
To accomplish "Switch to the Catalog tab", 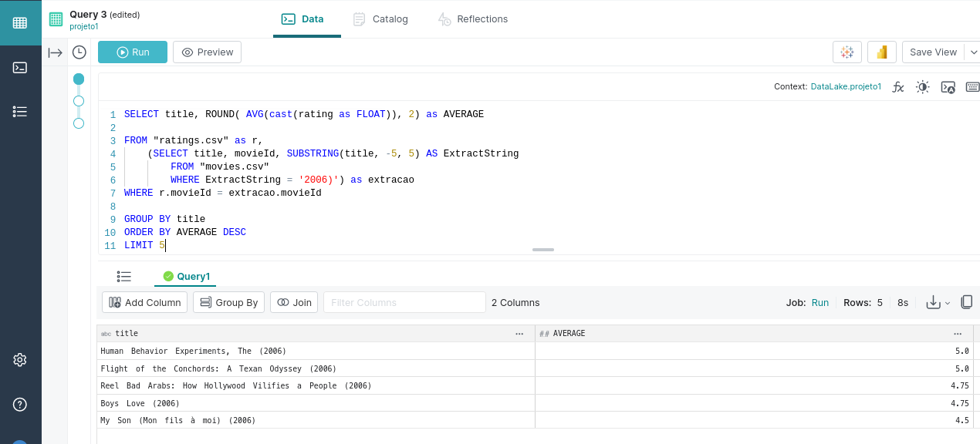I will tap(380, 20).
